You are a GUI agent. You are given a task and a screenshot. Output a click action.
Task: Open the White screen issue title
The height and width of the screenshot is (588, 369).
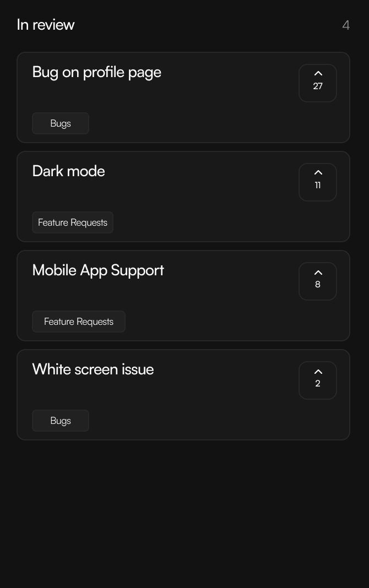coord(93,369)
